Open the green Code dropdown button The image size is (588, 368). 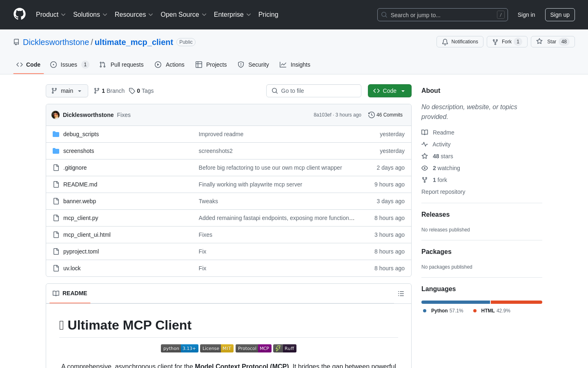(390, 91)
